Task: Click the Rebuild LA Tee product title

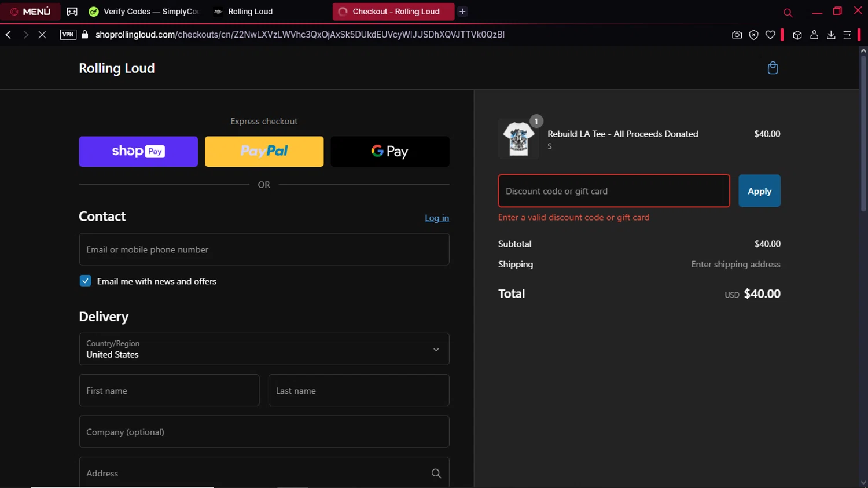Action: pos(623,134)
